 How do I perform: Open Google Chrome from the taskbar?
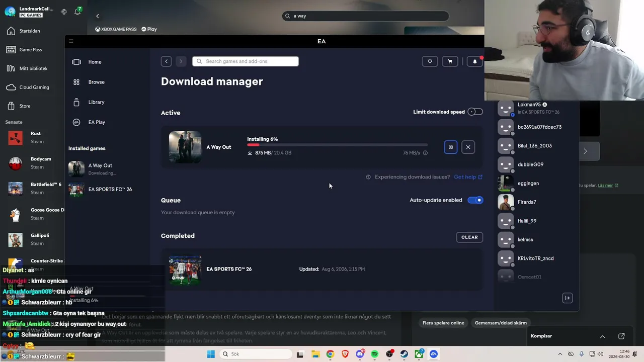(330, 354)
